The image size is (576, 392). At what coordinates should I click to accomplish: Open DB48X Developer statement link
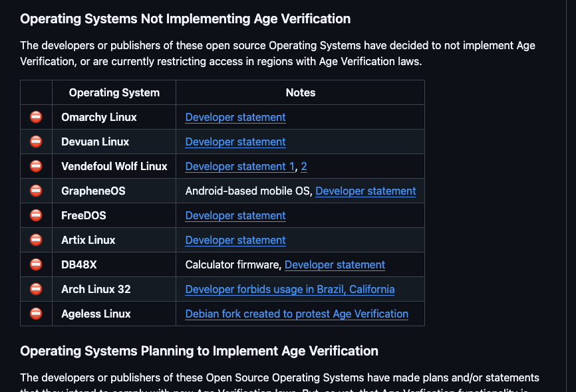[x=335, y=264]
